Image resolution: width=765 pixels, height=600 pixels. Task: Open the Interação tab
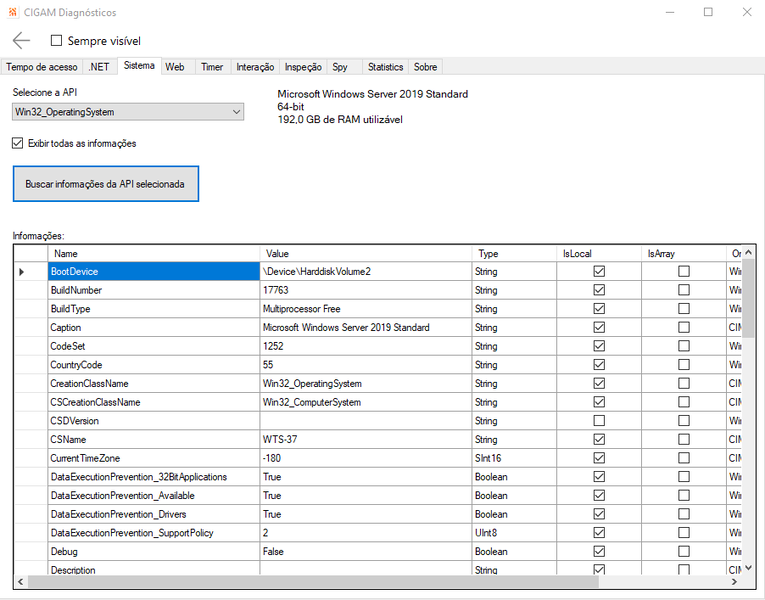(255, 67)
